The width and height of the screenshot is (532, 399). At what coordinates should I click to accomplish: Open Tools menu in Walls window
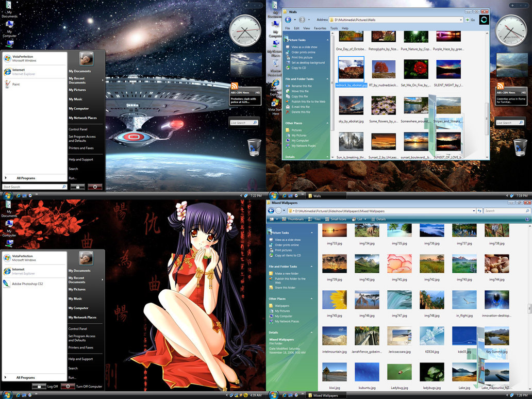coord(334,28)
